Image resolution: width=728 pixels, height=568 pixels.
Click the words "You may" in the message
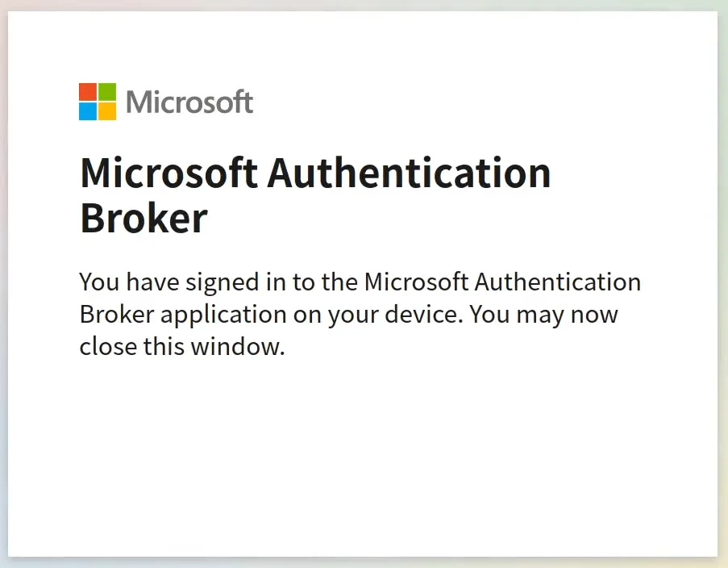coord(516,315)
